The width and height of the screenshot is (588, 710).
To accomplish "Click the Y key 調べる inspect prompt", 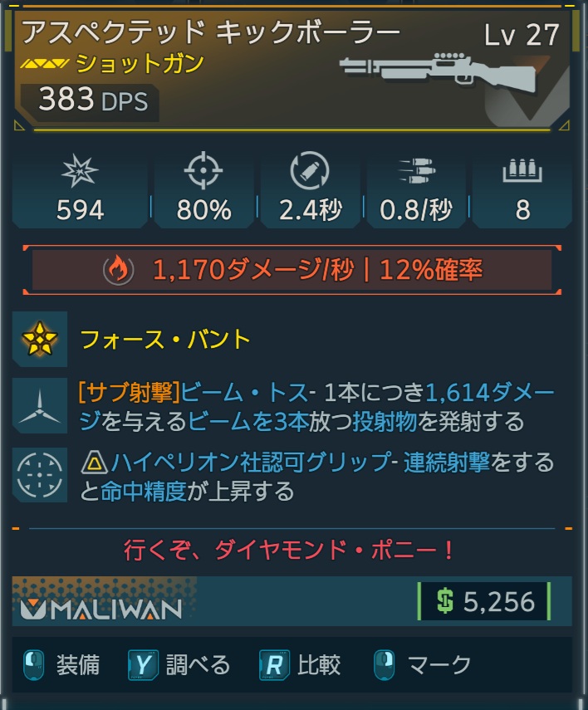I will (x=179, y=664).
